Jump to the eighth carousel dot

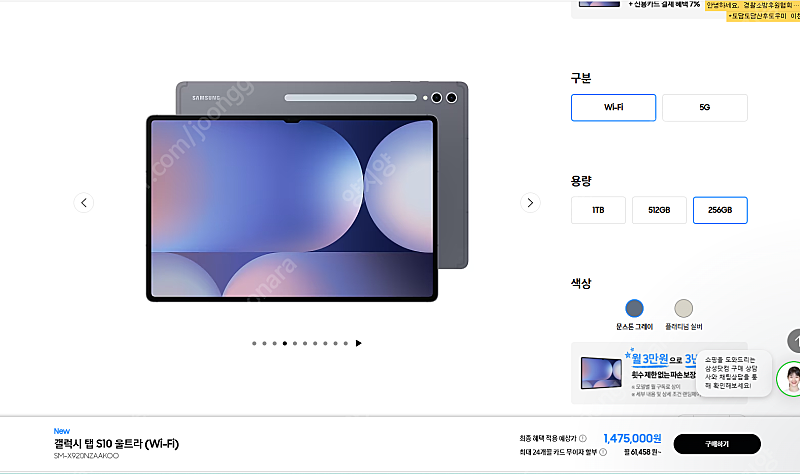tap(326, 343)
